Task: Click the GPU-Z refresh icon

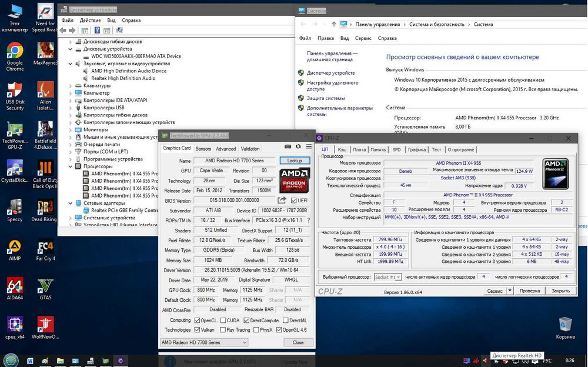Action: [298, 146]
